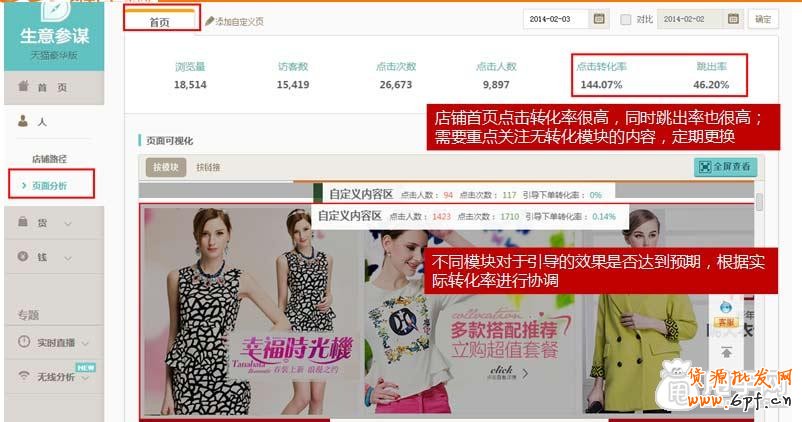This screenshot has width=802, height=422.
Task: Switch to 按模块 view mode
Action: pos(165,168)
